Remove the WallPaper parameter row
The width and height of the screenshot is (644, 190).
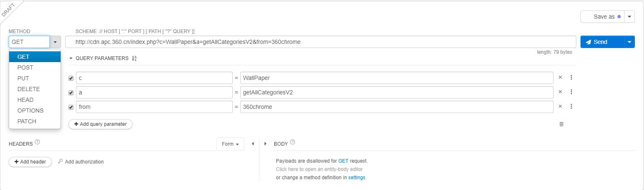560,77
